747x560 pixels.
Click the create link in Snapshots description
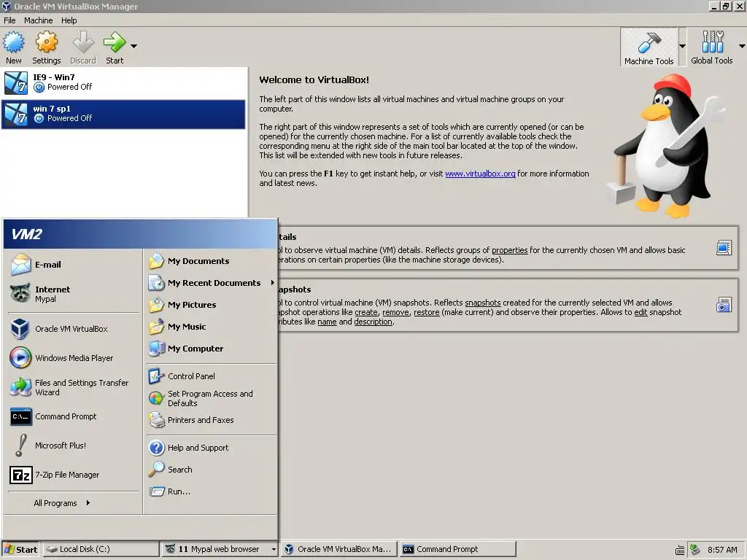tap(366, 312)
